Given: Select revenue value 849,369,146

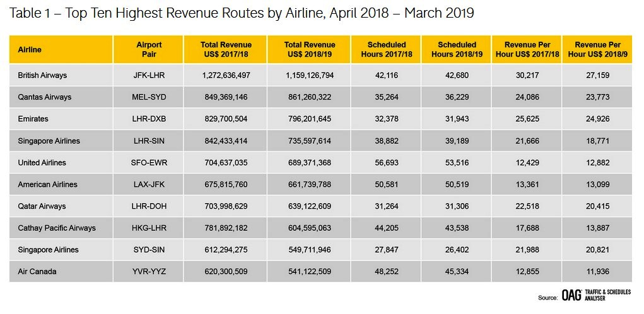Looking at the screenshot, I should (226, 97).
